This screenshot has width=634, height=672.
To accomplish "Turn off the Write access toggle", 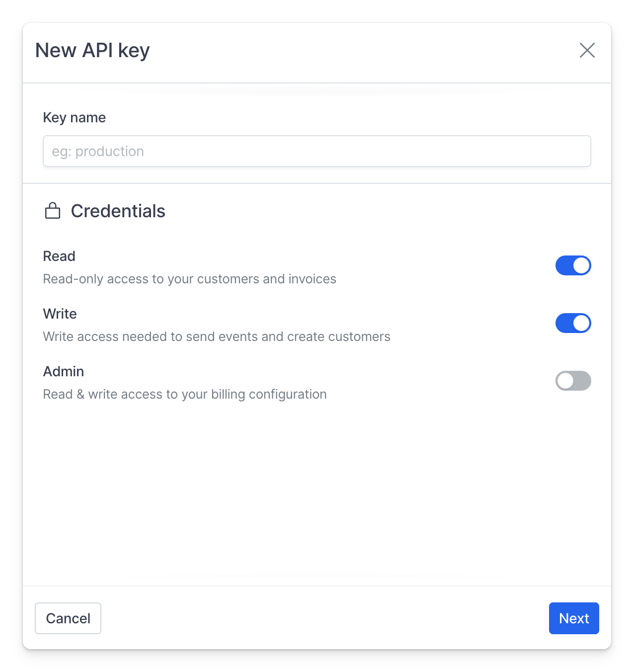I will (x=573, y=323).
